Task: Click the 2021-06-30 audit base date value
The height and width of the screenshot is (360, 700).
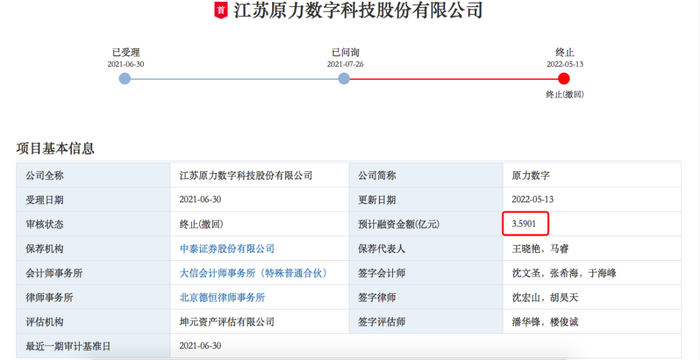Action: pos(200,346)
